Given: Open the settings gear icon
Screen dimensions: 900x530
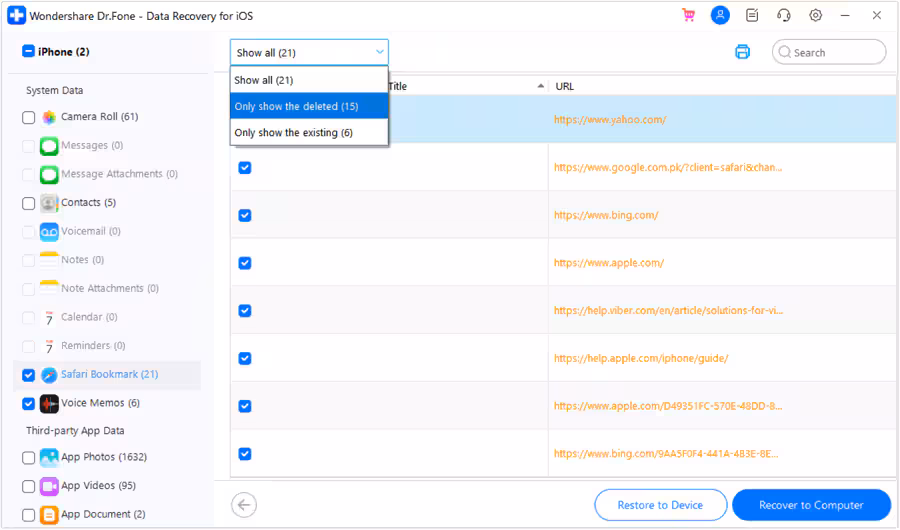Looking at the screenshot, I should coord(816,15).
